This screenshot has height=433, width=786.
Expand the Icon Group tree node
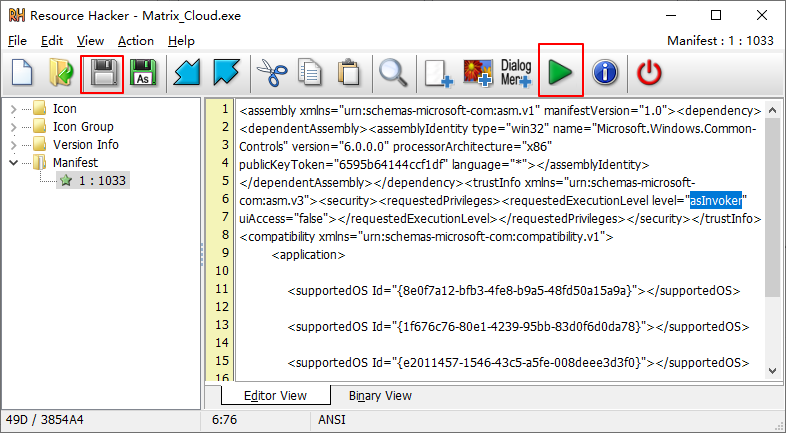click(14, 127)
